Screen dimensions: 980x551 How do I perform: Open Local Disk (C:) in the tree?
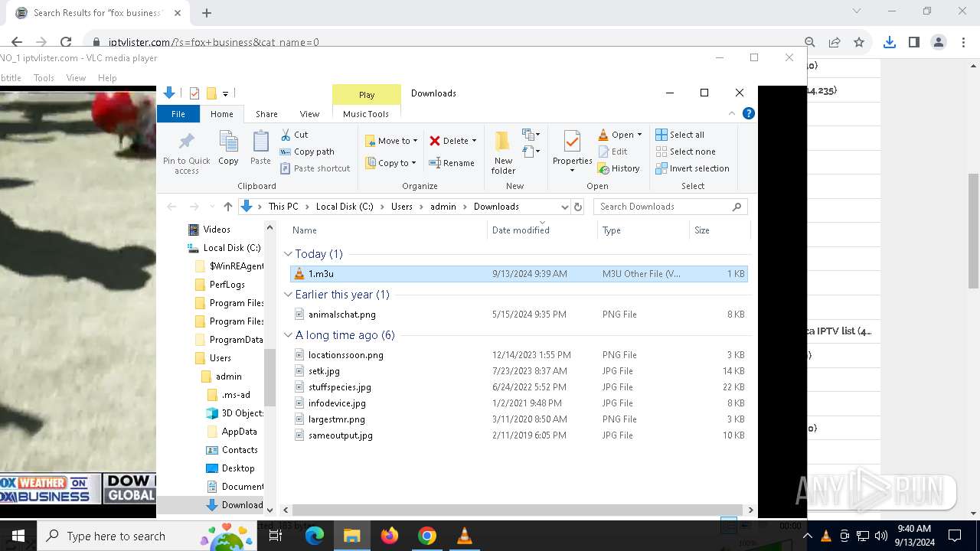coord(224,248)
